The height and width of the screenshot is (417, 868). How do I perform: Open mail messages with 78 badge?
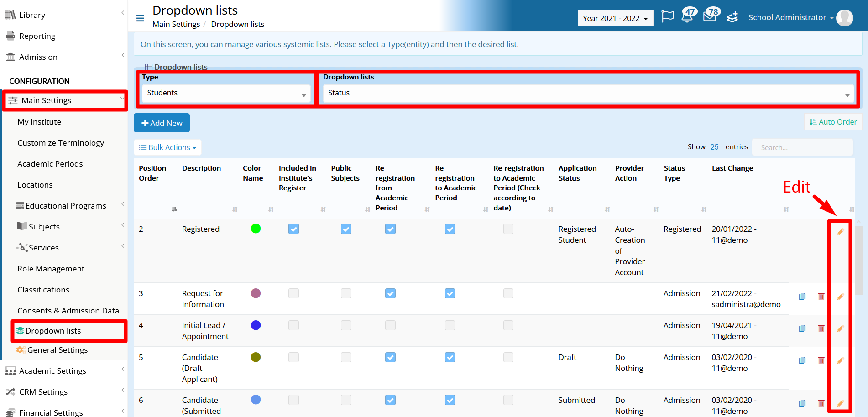(x=711, y=15)
